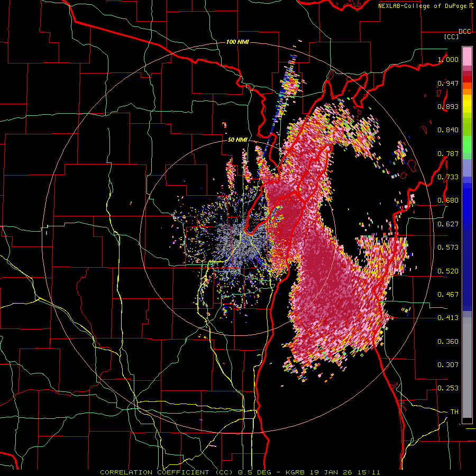This screenshot has width=476, height=476.
Task: Click the 0.680 scale value
Action: pyautogui.click(x=448, y=200)
